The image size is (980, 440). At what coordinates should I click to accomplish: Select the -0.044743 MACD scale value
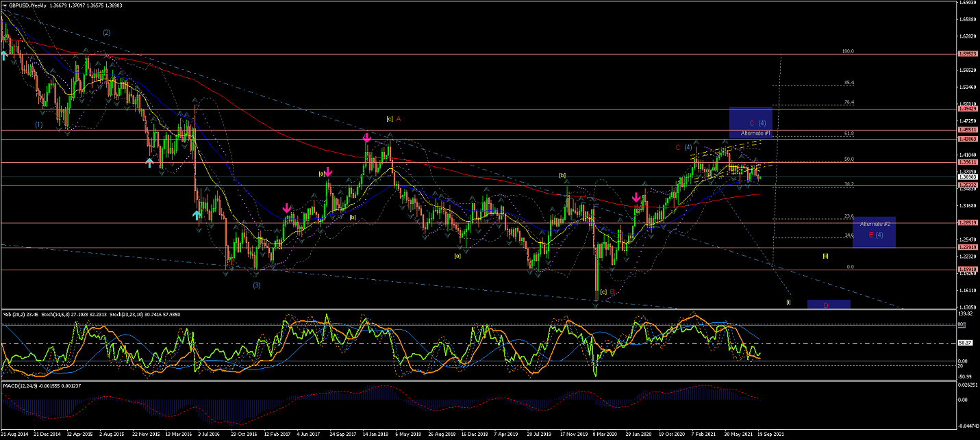(x=968, y=426)
